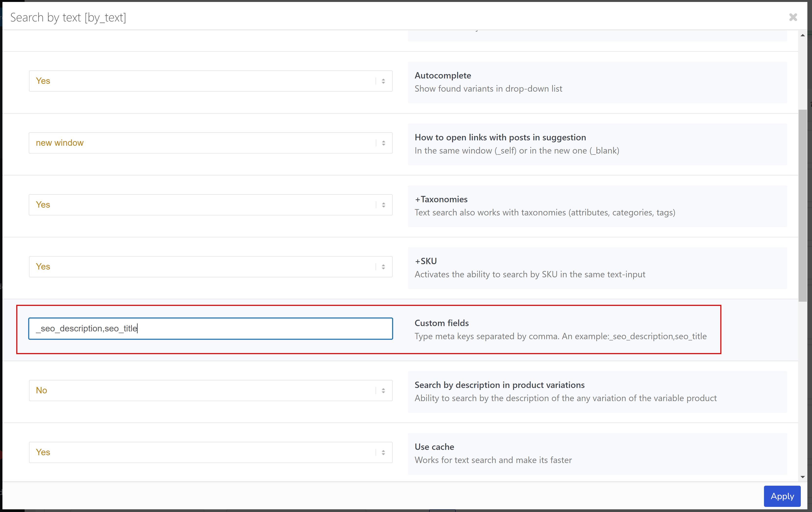
Task: Click 'How to open links with posts in suggestion'
Action: 500,137
